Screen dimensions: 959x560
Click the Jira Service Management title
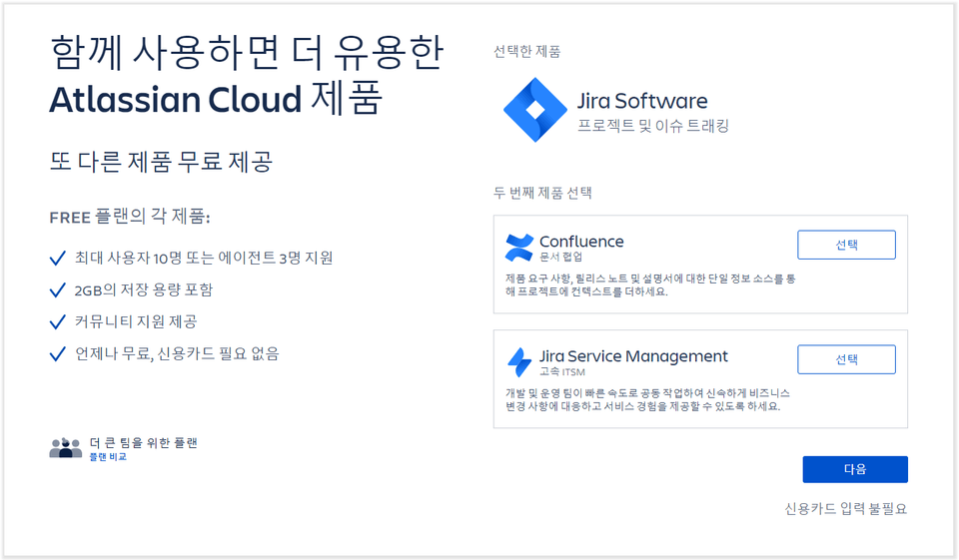(x=633, y=355)
